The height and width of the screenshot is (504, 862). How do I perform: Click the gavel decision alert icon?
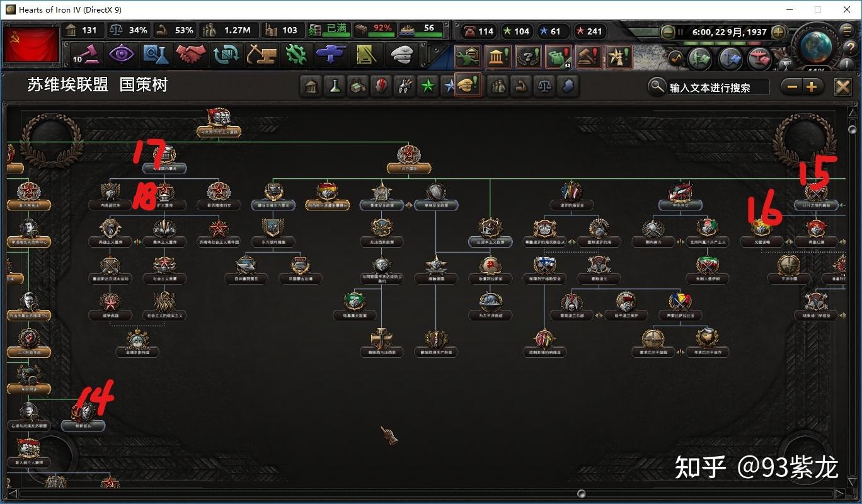(589, 57)
